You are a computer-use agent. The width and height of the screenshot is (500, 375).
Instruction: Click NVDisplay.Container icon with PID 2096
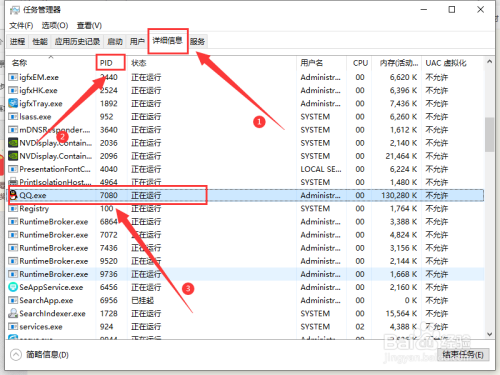point(13,156)
